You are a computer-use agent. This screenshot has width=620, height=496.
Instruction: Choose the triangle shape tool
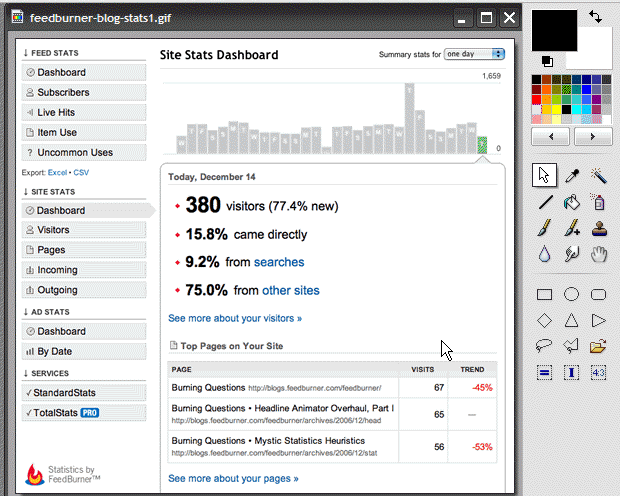(571, 320)
